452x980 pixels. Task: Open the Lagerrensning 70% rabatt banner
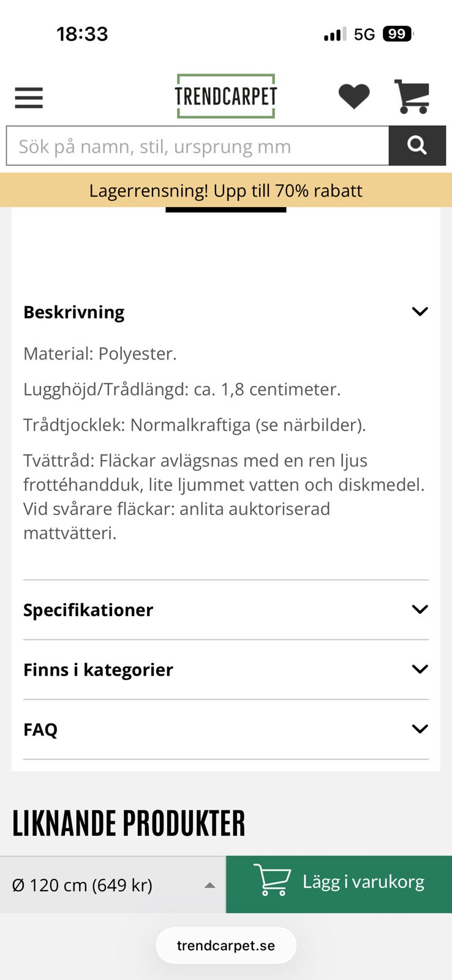pos(226,190)
